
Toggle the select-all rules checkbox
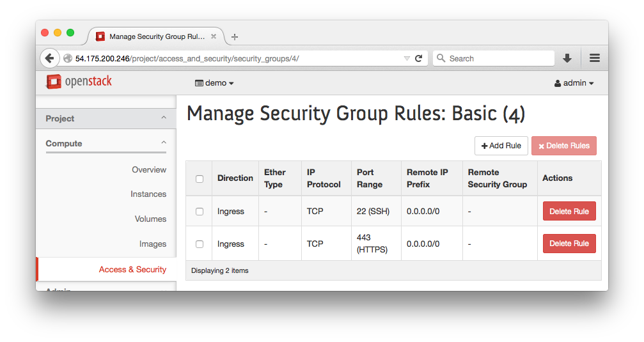click(x=200, y=179)
